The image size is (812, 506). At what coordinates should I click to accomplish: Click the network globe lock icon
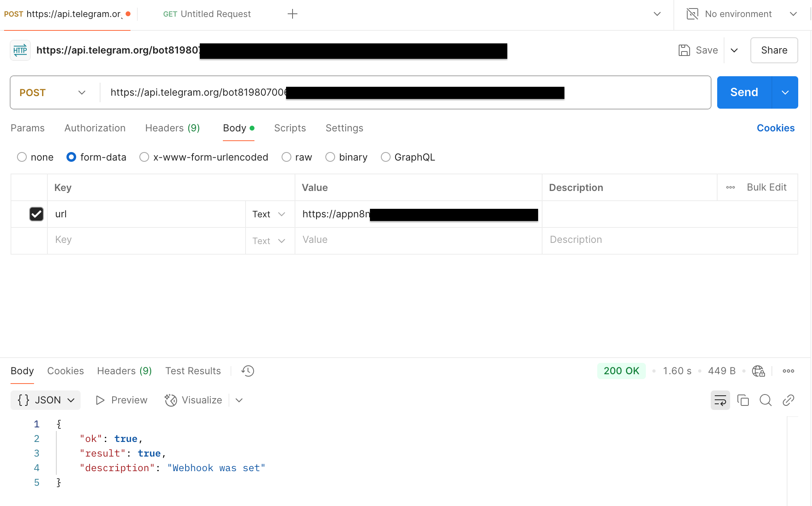click(758, 371)
